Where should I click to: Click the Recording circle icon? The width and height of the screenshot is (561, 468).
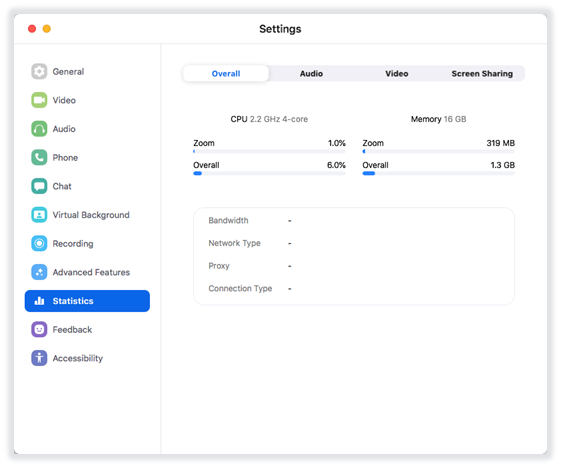click(39, 243)
